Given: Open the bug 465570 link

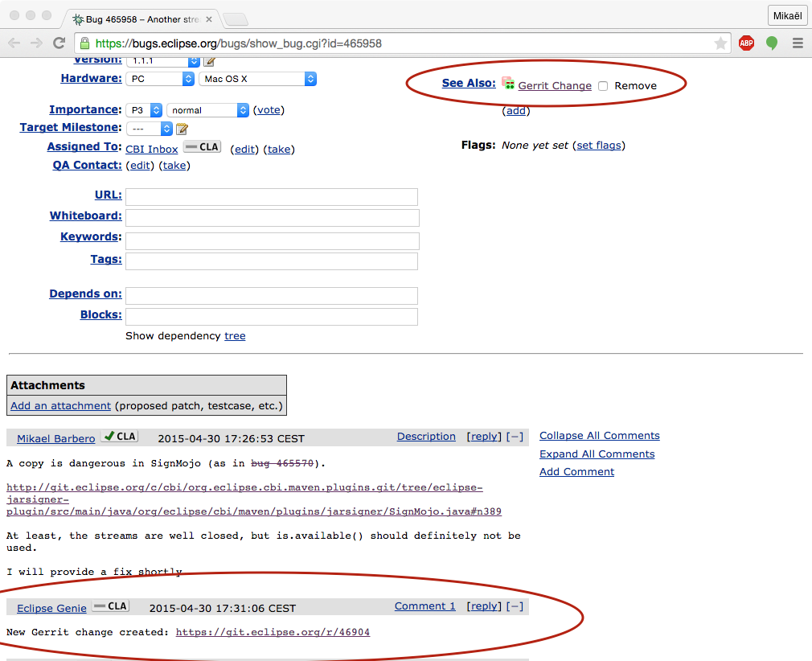Looking at the screenshot, I should click(x=282, y=463).
